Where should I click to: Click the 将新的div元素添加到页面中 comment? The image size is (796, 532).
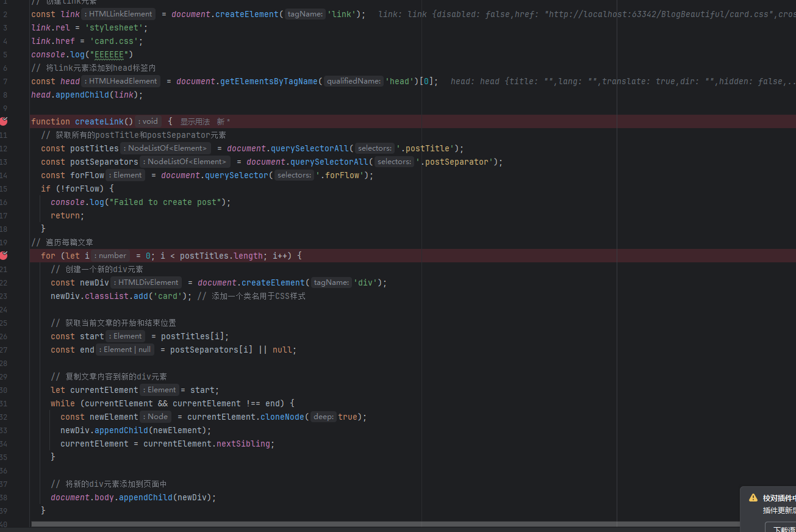coord(109,484)
